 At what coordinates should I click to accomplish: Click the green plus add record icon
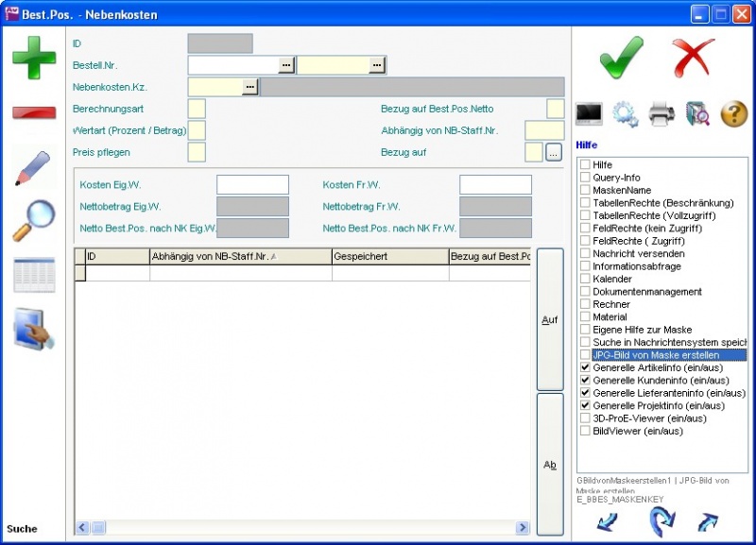click(x=34, y=57)
